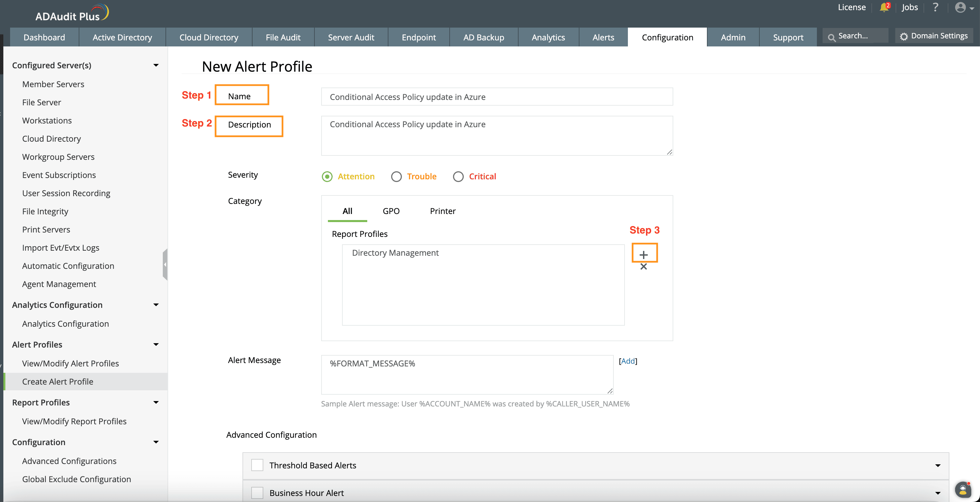
Task: Select the Critical severity radio button
Action: (x=458, y=177)
